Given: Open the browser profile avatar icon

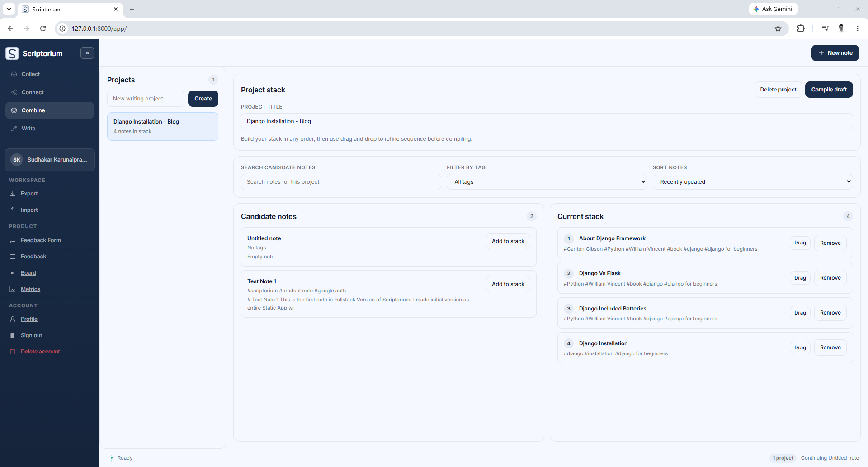Looking at the screenshot, I should click(841, 29).
